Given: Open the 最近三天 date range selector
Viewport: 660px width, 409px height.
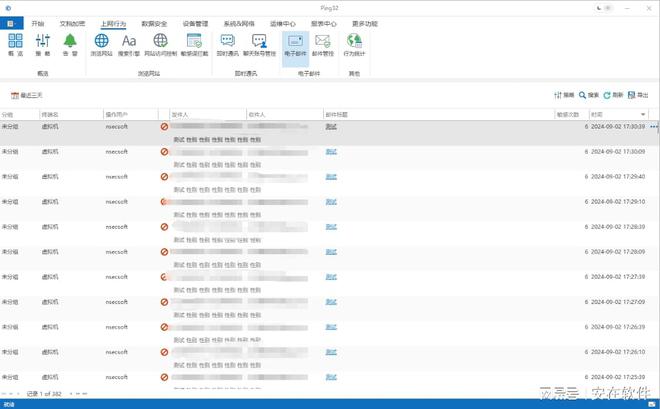Looking at the screenshot, I should tap(27, 95).
